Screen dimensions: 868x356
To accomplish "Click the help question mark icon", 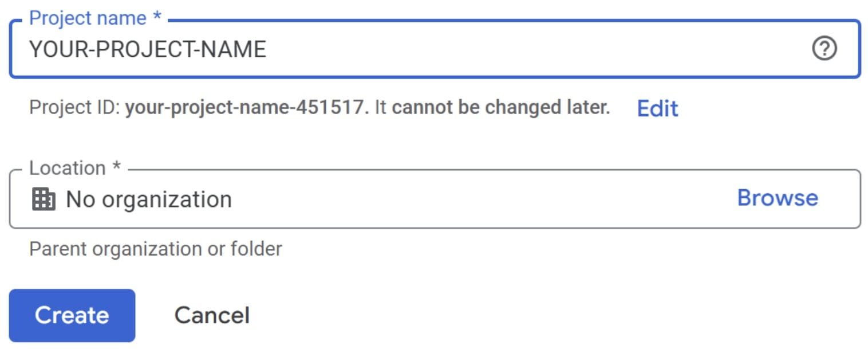I will pos(824,49).
